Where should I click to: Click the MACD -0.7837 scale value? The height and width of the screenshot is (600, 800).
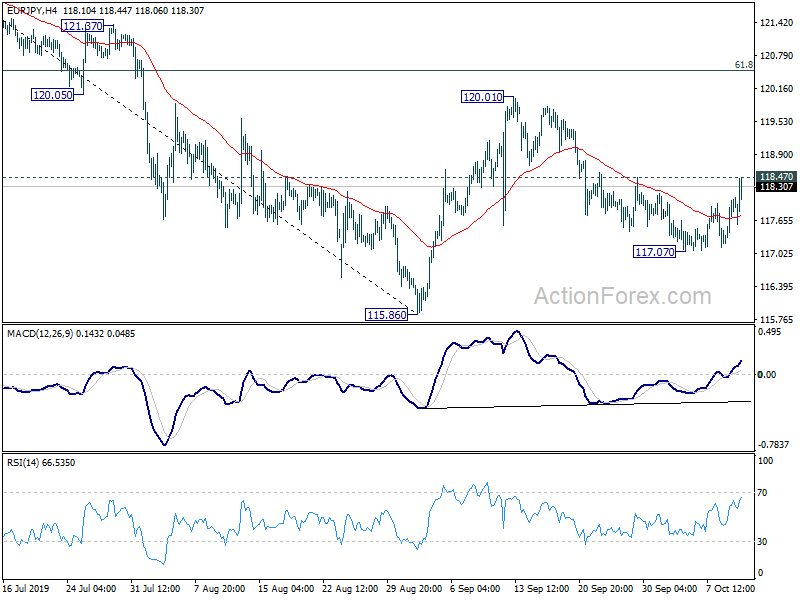774,445
